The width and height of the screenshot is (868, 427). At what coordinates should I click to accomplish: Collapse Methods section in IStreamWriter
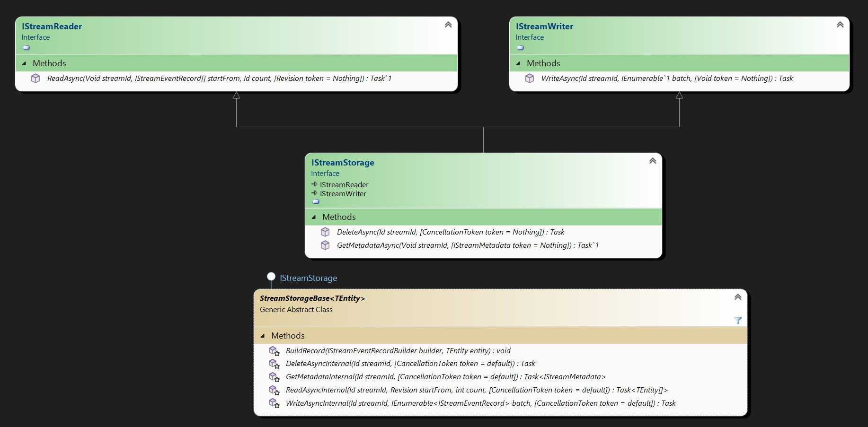click(518, 63)
